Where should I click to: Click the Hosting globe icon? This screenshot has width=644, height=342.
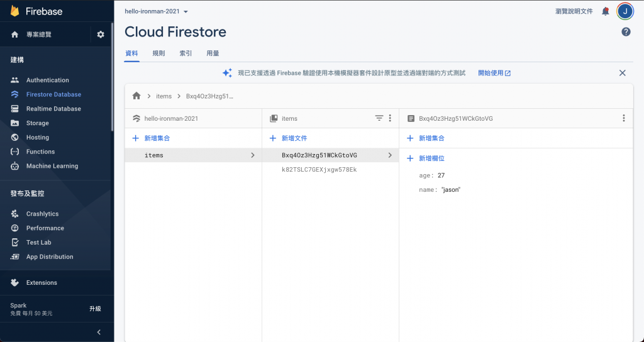[x=15, y=138]
